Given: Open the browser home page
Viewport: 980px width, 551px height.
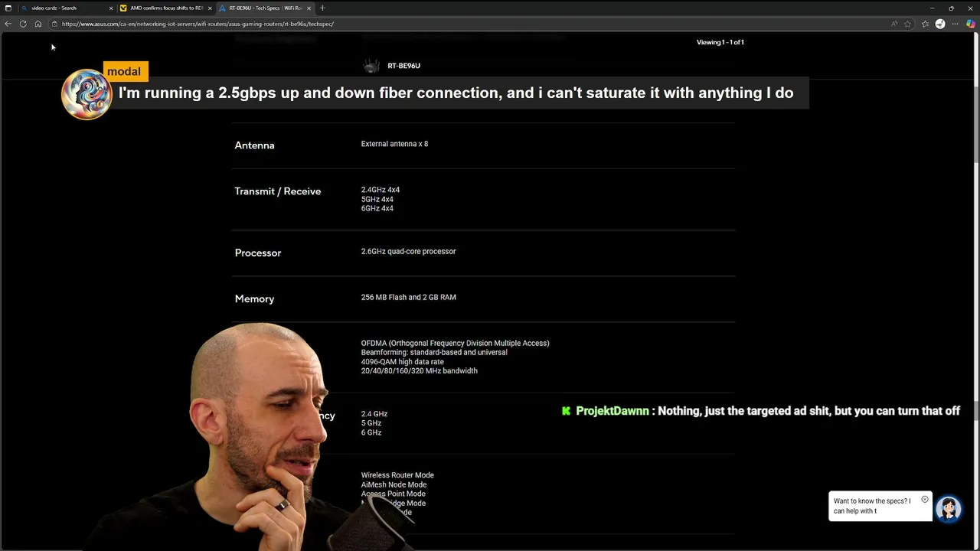Looking at the screenshot, I should pos(38,24).
